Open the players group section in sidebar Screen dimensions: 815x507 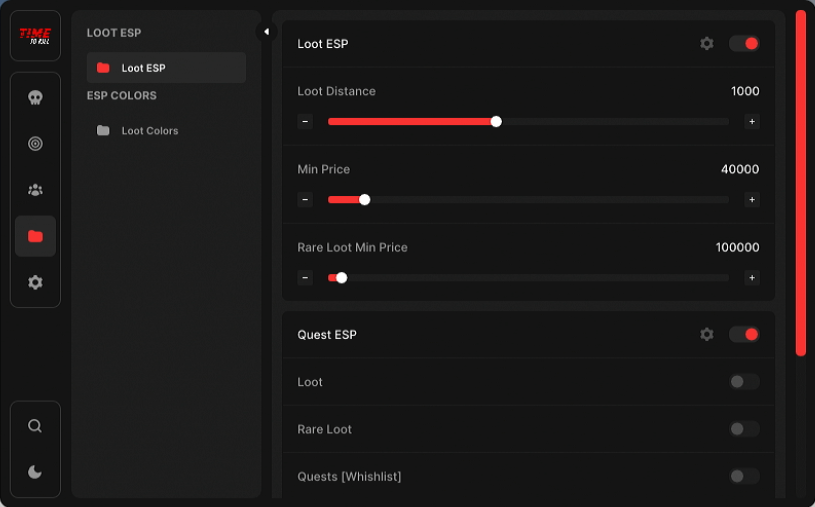coord(35,190)
